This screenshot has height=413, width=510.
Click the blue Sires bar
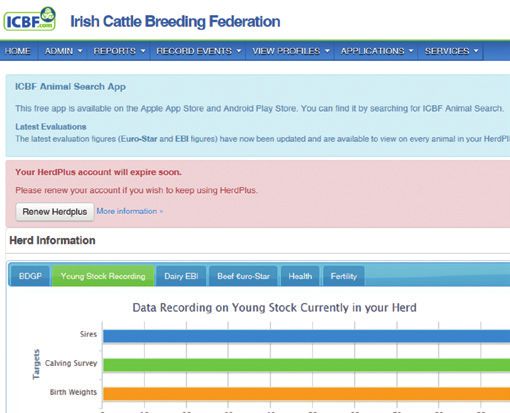pyautogui.click(x=306, y=336)
